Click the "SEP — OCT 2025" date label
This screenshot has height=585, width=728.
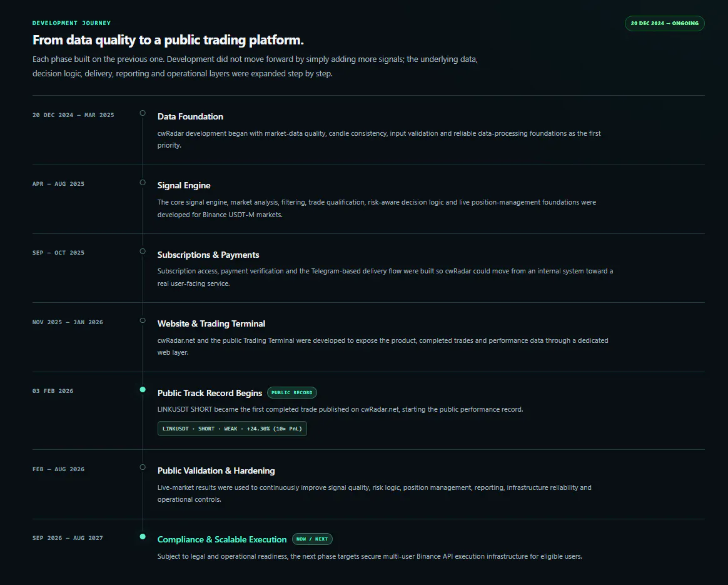tap(59, 253)
